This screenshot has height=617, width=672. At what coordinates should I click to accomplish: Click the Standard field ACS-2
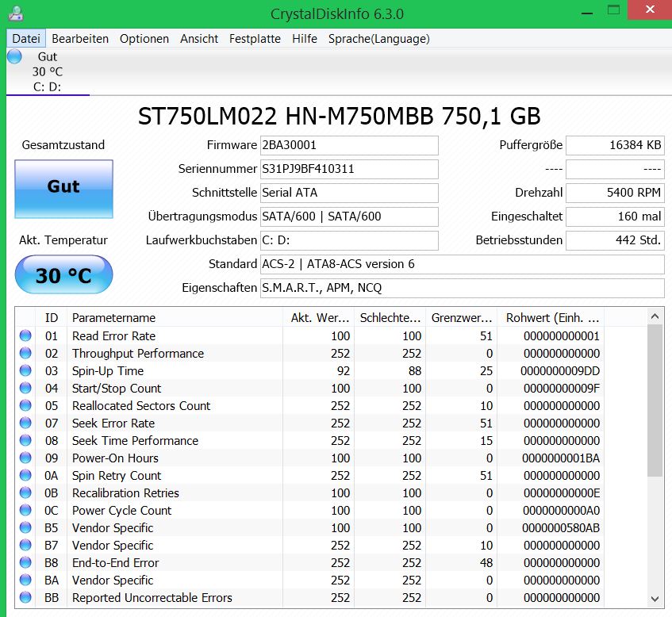point(463,264)
